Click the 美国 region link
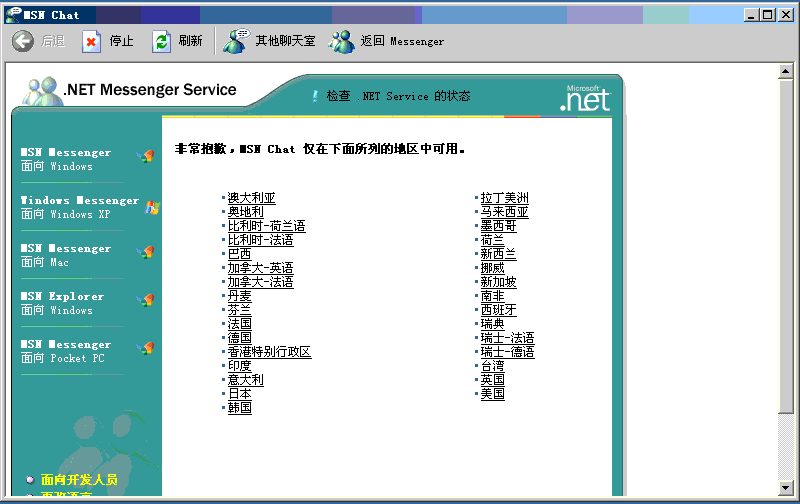Image resolution: width=800 pixels, height=504 pixels. pos(492,394)
